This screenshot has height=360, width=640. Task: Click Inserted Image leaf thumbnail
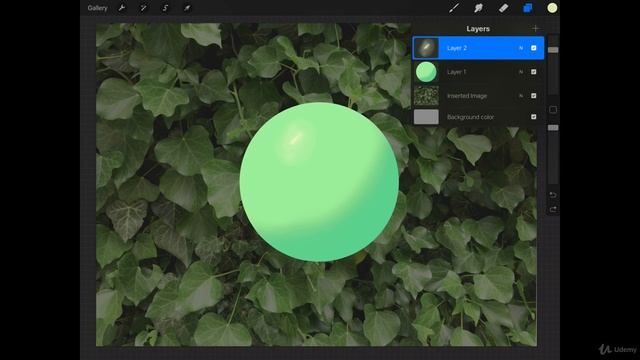[426, 96]
